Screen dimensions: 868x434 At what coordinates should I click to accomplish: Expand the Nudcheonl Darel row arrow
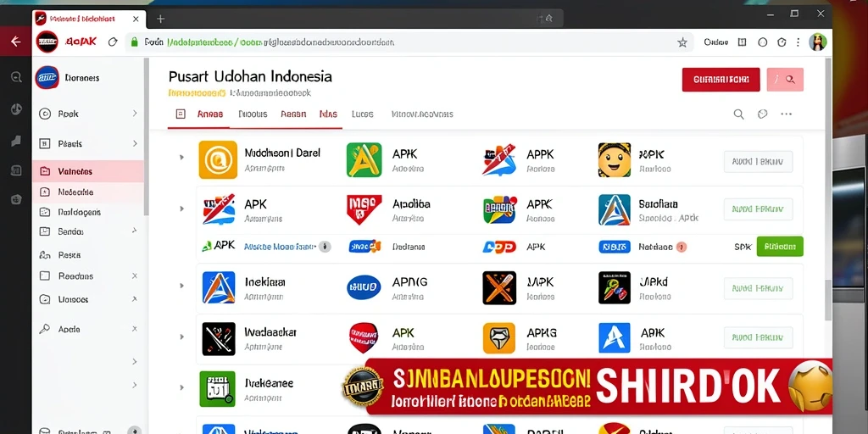point(181,158)
